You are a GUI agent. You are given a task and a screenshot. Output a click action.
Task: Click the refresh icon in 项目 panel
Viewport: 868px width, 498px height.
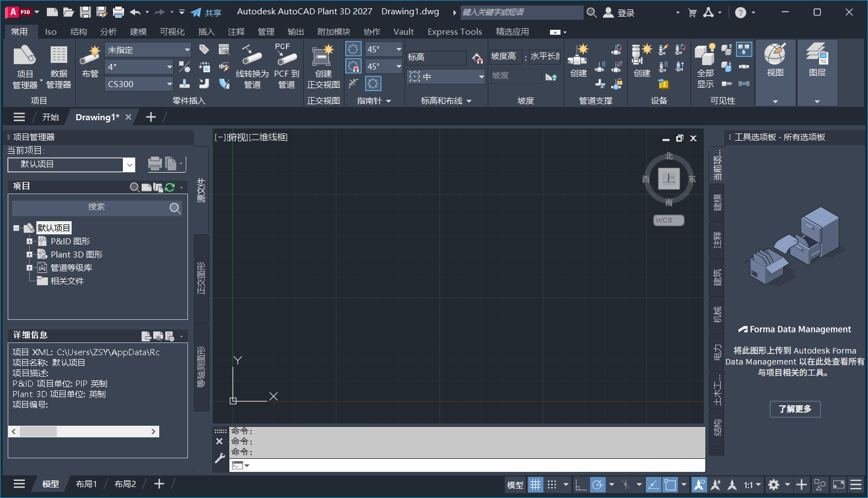170,188
